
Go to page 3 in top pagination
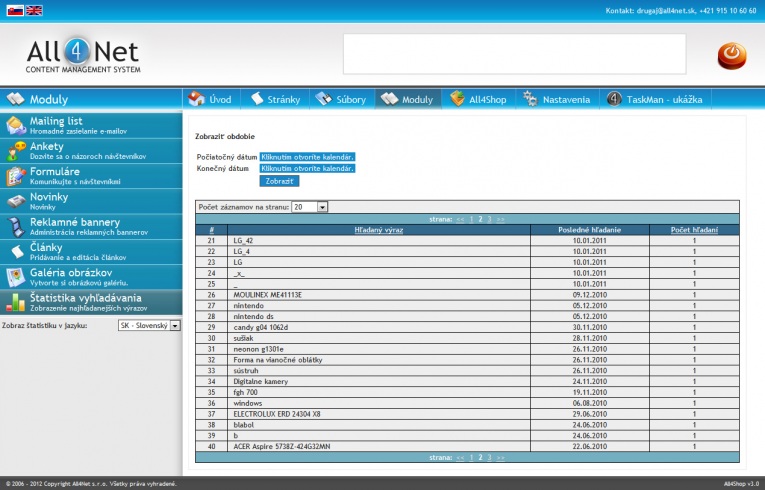pyautogui.click(x=489, y=217)
